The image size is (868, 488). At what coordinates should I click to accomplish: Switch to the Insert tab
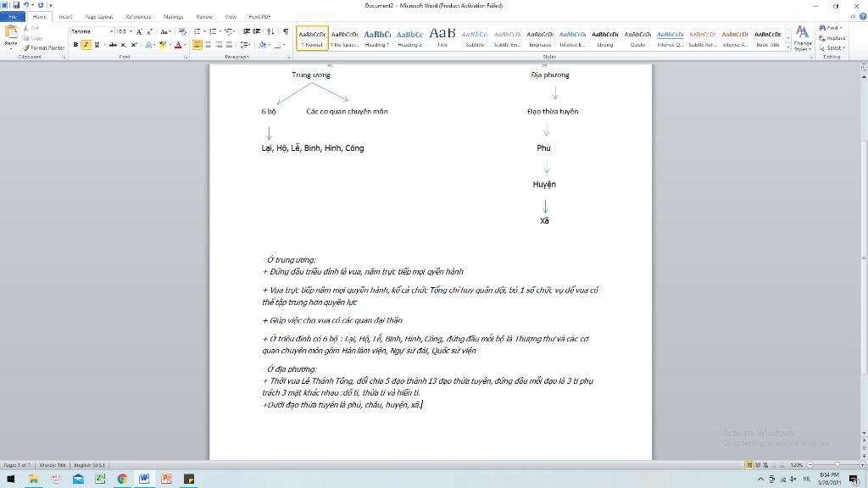coord(65,17)
